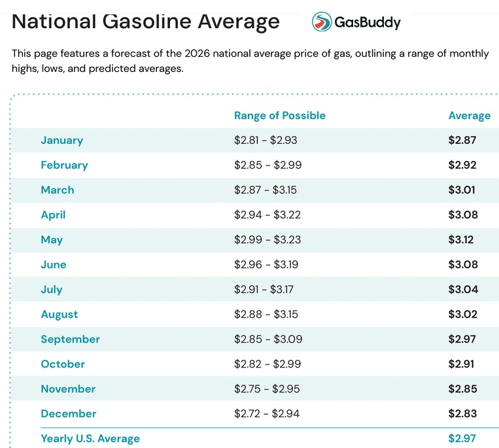The width and height of the screenshot is (499, 448).
Task: Select the May row label
Action: (52, 240)
